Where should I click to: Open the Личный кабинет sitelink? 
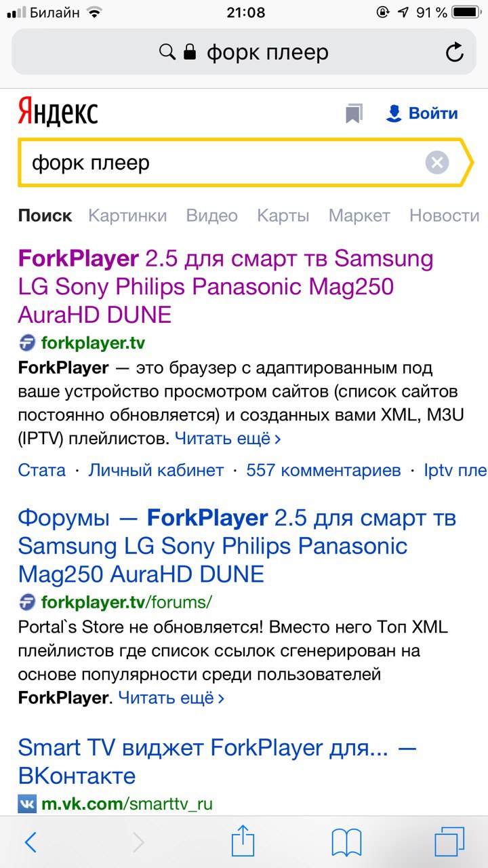(156, 470)
